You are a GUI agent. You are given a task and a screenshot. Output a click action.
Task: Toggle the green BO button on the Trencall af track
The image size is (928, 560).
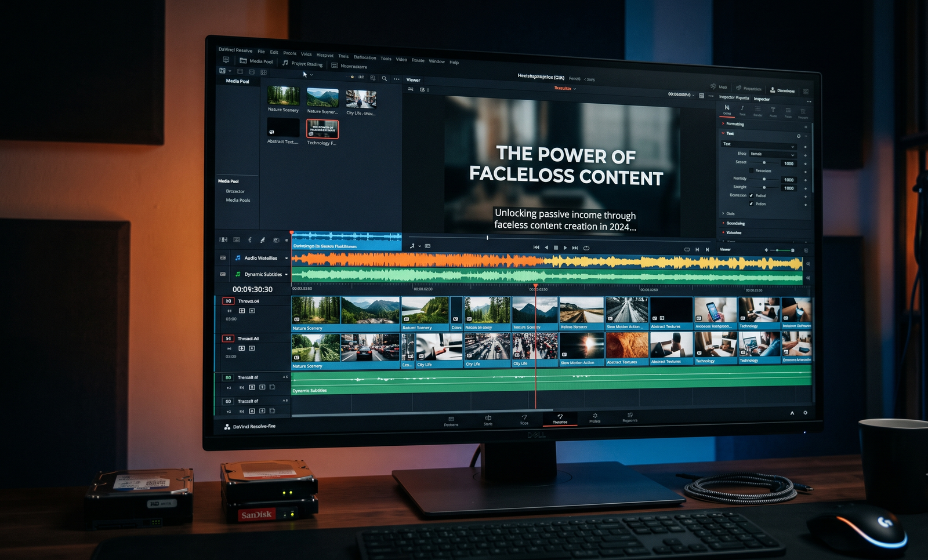coord(229,377)
